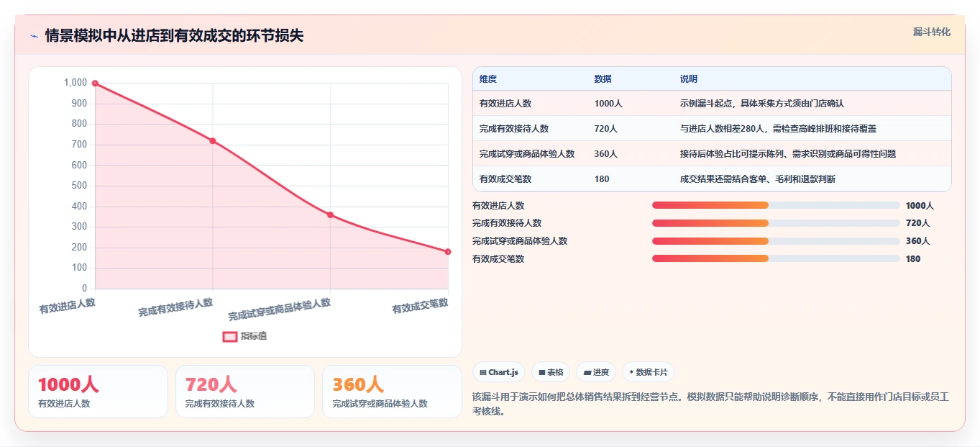Click the lightning icon beside the title

[34, 36]
